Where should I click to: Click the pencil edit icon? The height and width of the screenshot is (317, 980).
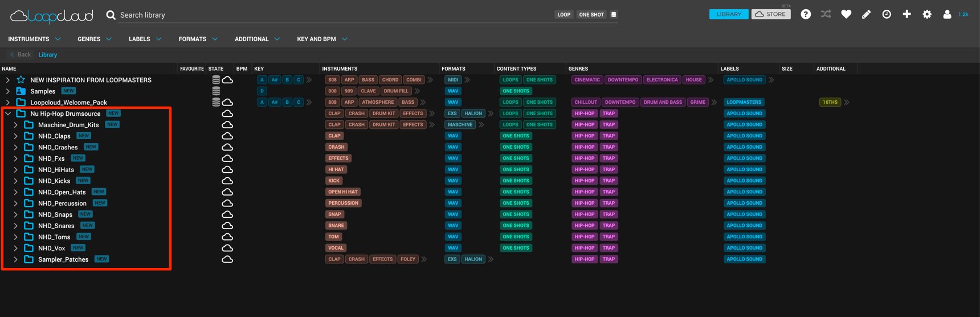(x=866, y=14)
